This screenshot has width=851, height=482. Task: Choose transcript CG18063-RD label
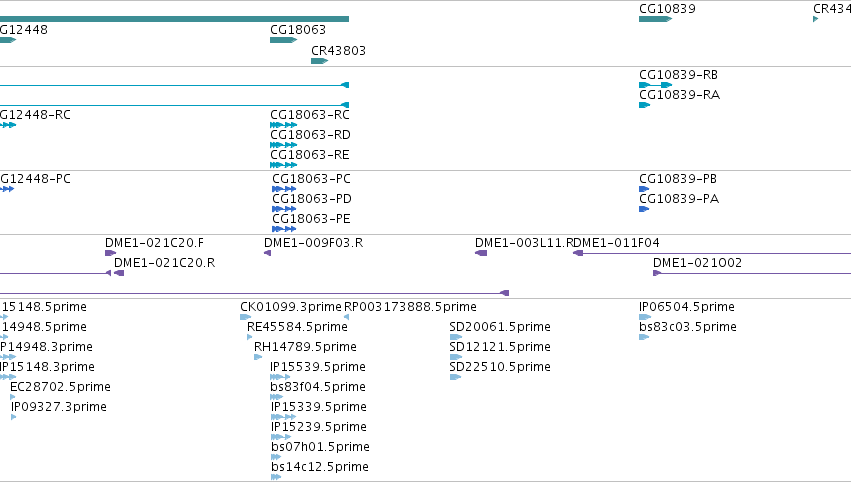[x=310, y=135]
